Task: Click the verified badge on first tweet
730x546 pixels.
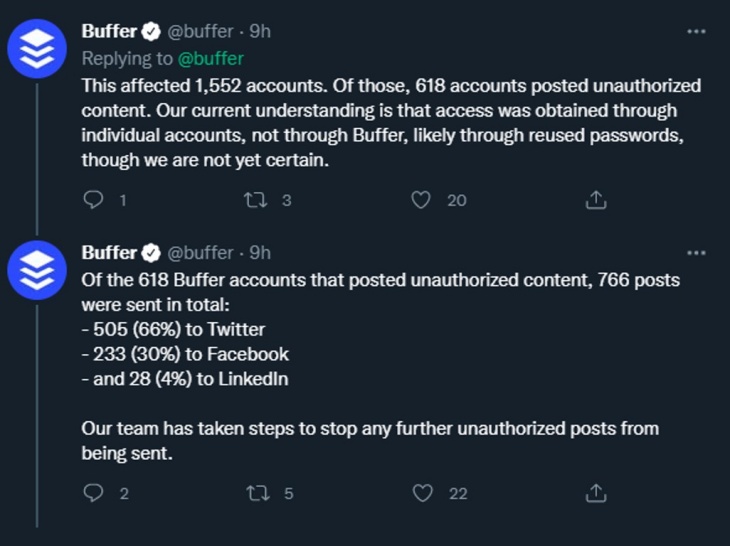Action: click(150, 32)
